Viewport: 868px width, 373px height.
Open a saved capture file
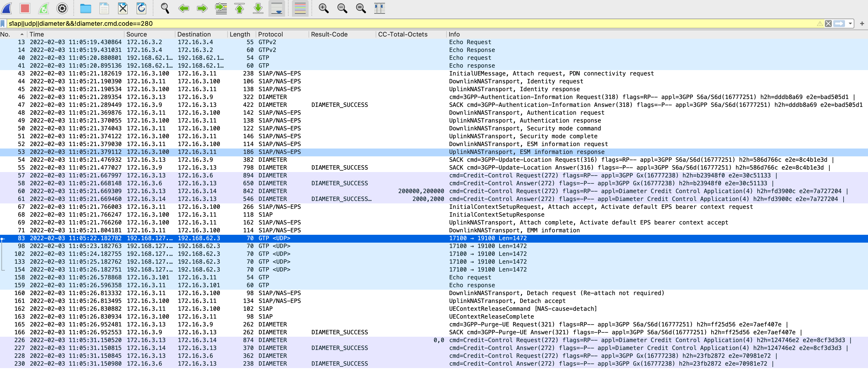85,8
